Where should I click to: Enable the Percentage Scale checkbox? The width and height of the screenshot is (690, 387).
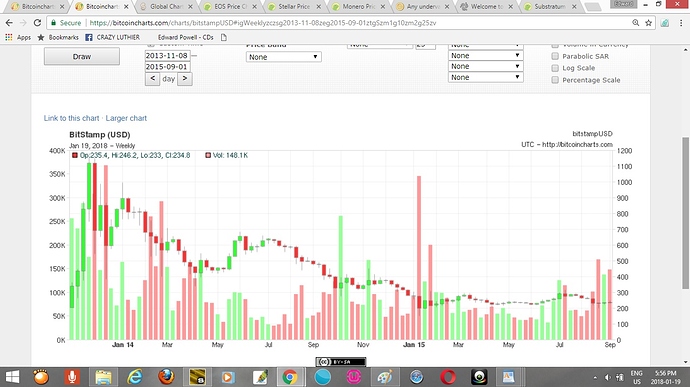tap(555, 80)
